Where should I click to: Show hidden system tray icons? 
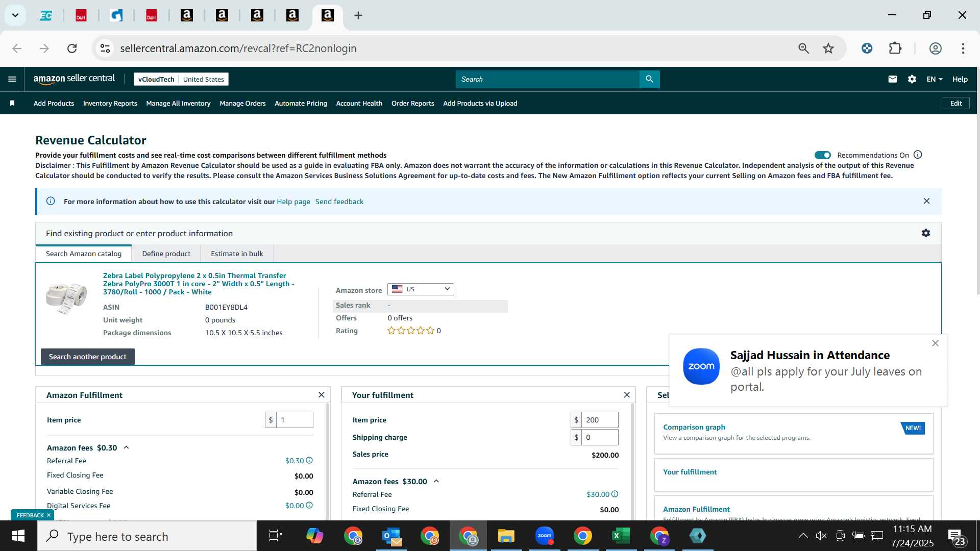point(803,536)
